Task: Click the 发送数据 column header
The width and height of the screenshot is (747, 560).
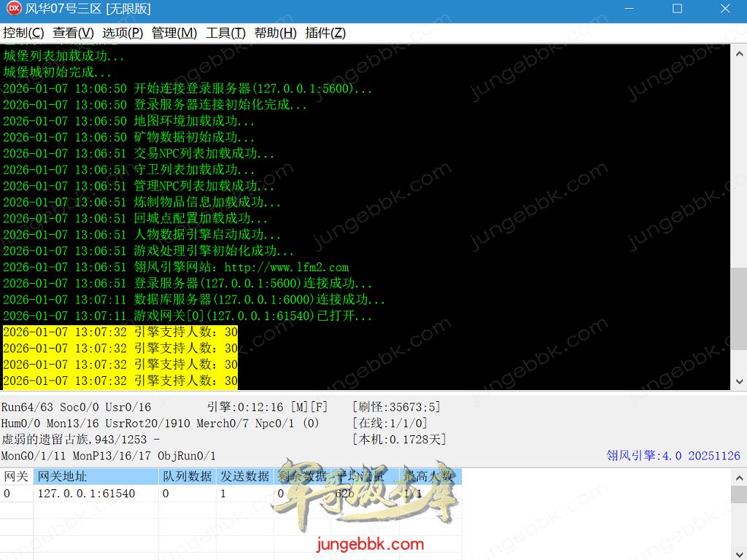Action: (244, 476)
